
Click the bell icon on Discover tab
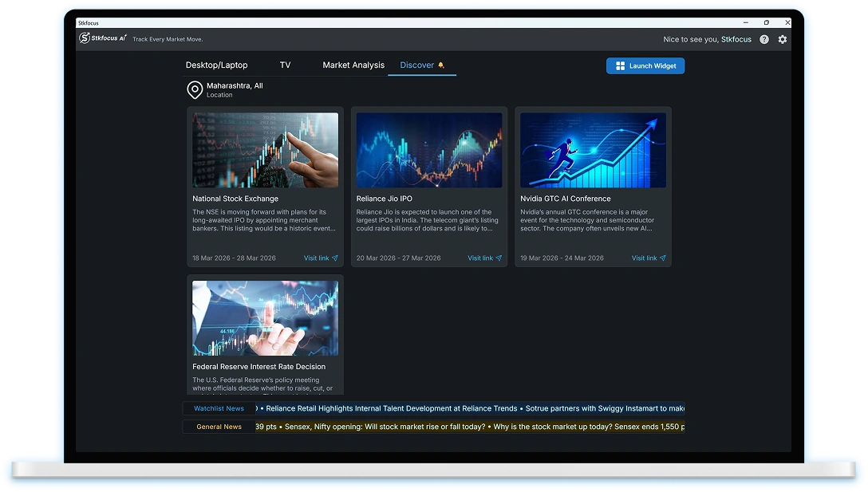[x=441, y=65]
